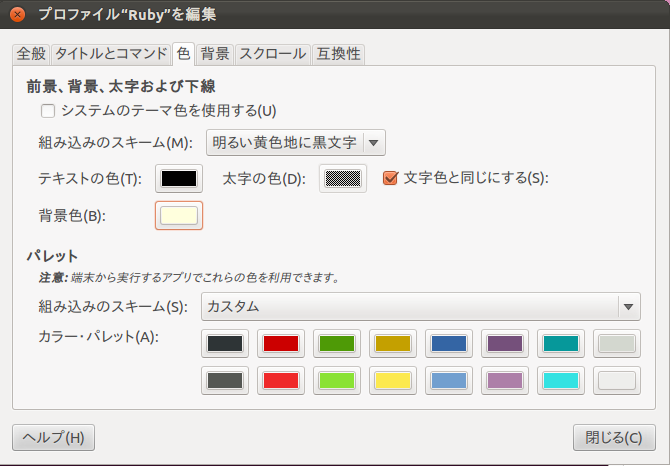Edit the bright yellow palette color
The width and height of the screenshot is (670, 466).
393,381
